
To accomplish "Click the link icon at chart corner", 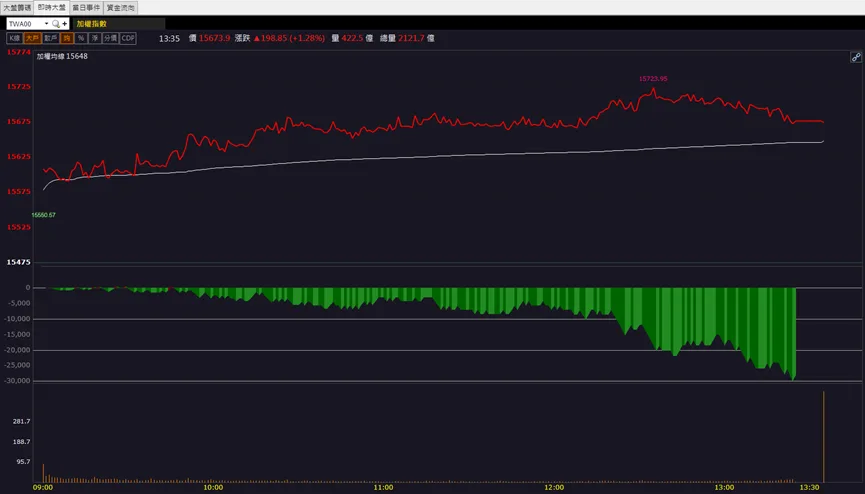I will (856, 57).
